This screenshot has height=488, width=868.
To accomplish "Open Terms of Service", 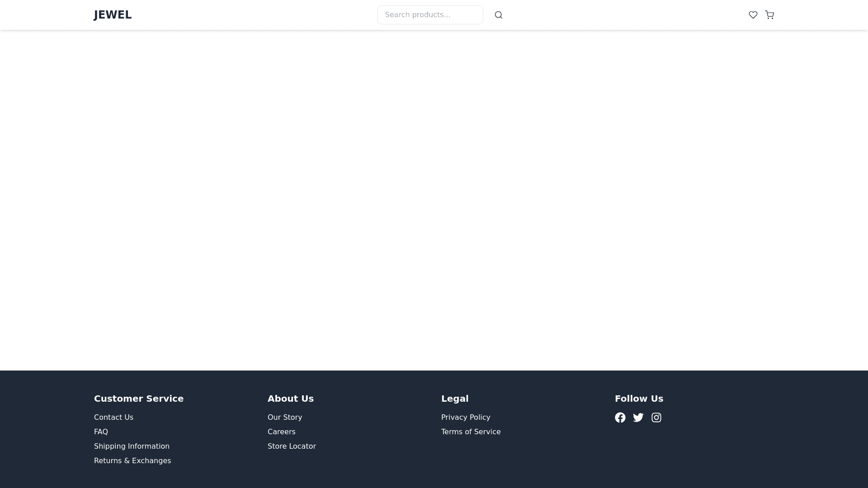I will 471,432.
